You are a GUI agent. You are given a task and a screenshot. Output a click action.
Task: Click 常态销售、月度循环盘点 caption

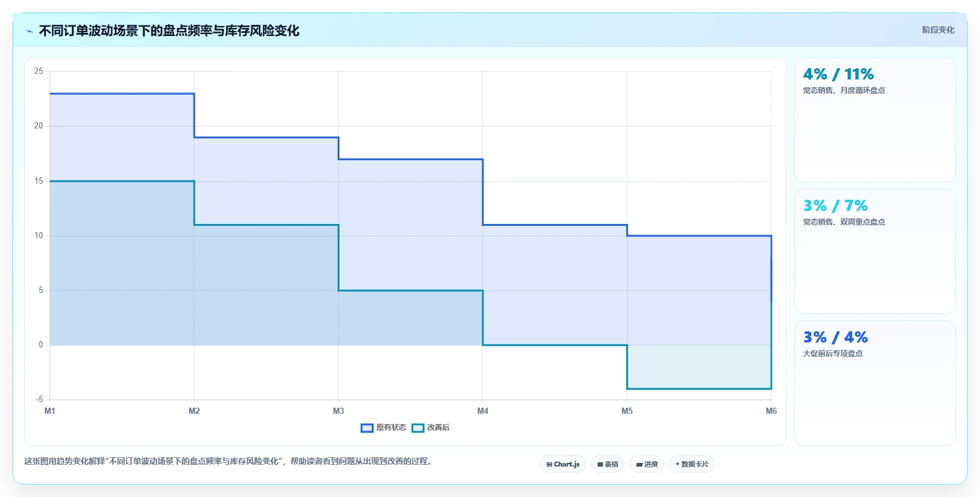[843, 91]
